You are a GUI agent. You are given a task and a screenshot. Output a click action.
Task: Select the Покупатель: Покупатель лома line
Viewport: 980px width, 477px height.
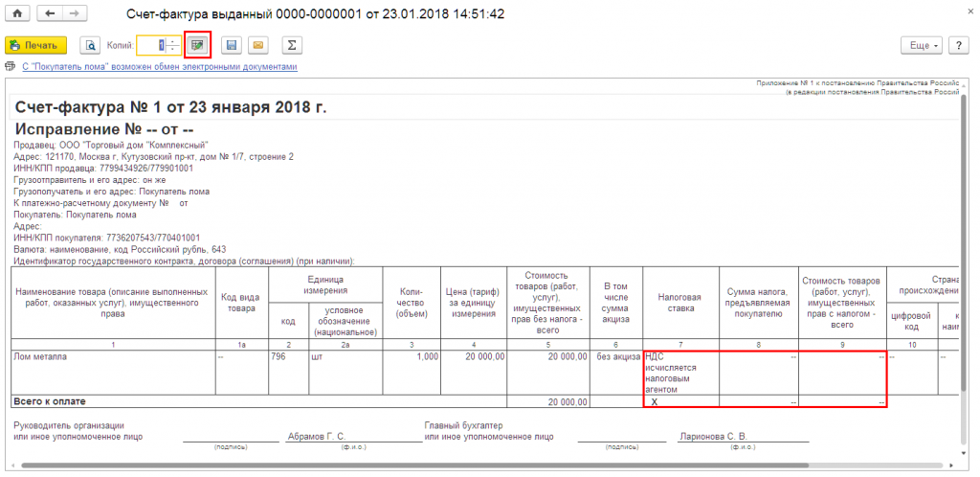[x=75, y=215]
